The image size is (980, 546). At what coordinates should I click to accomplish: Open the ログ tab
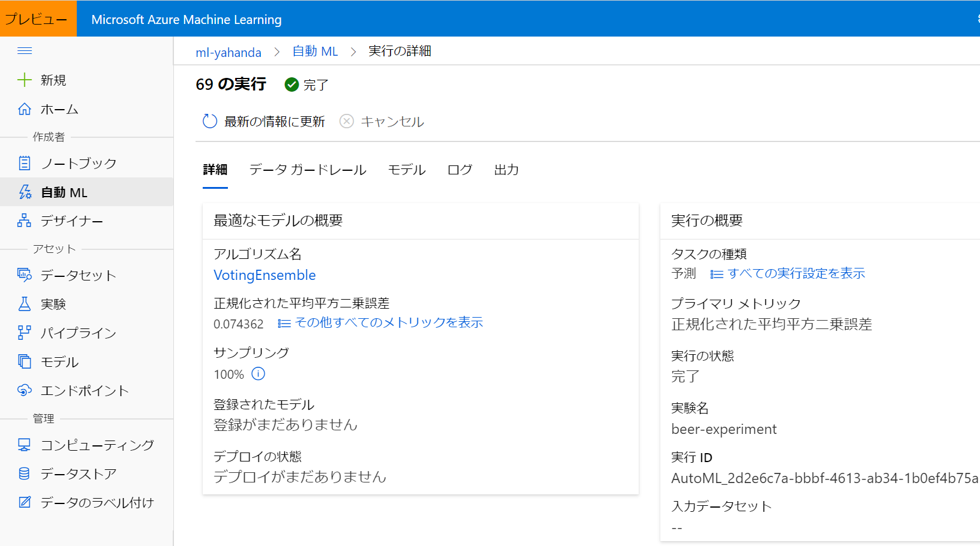pos(459,170)
